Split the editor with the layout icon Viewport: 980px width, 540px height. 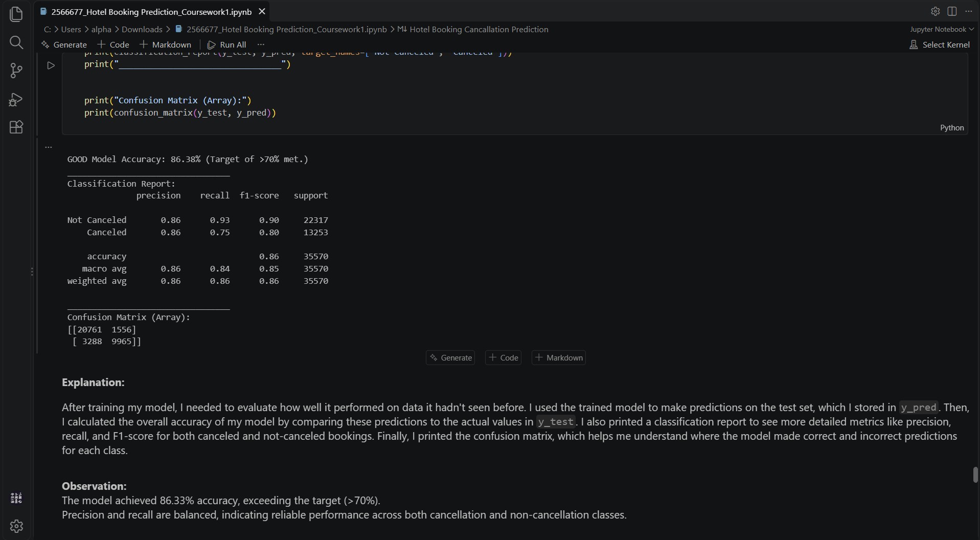pos(952,11)
